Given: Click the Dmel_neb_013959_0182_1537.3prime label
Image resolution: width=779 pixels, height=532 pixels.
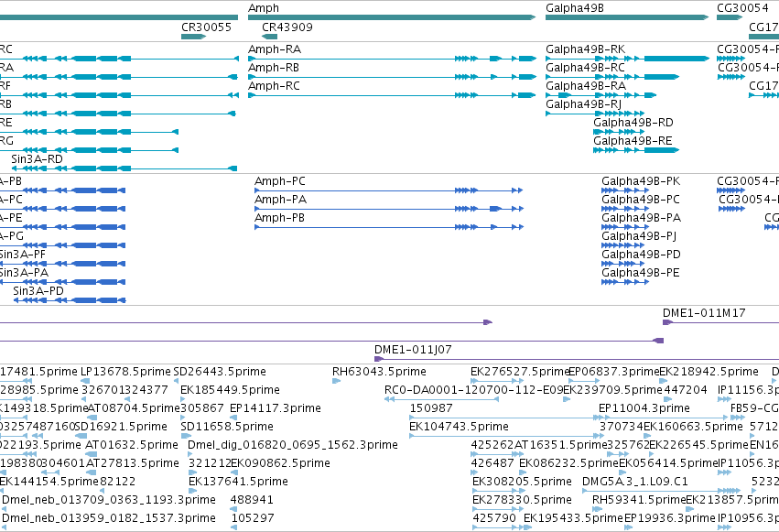Looking at the screenshot, I should click(x=109, y=518).
